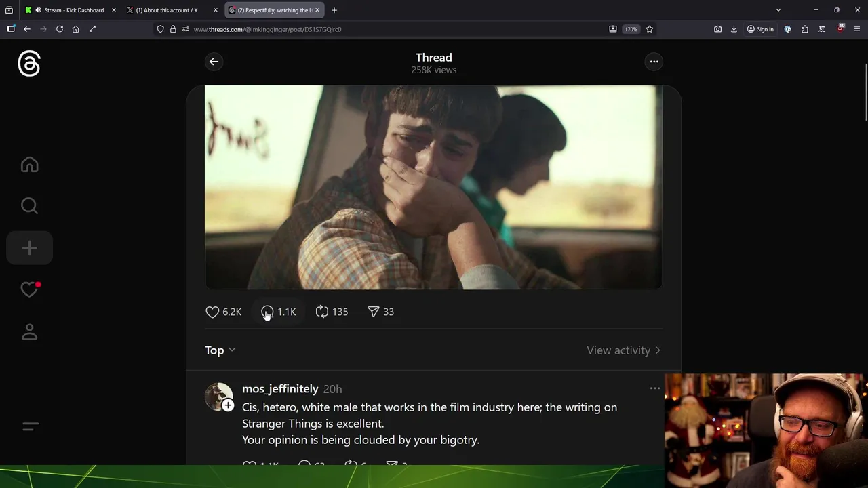Open the browser hamburger application menu

tap(857, 29)
